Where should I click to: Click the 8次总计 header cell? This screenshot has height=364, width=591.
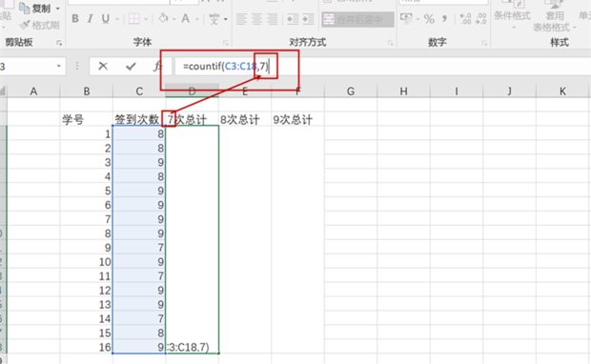point(245,119)
